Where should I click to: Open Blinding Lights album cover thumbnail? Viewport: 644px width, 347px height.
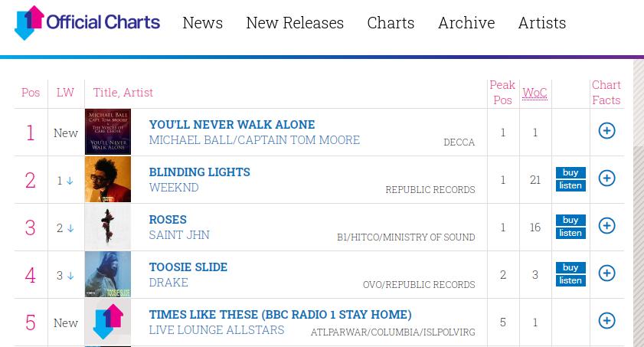tap(108, 179)
